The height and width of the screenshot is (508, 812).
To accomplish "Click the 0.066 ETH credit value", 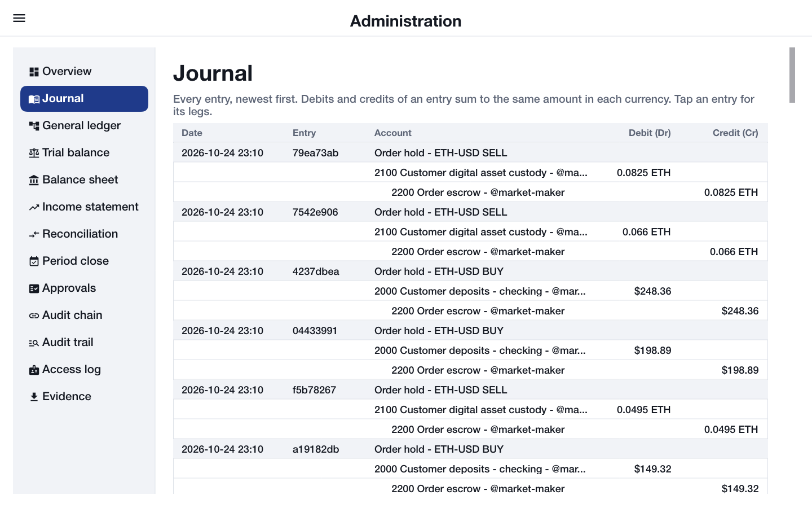I will [734, 252].
